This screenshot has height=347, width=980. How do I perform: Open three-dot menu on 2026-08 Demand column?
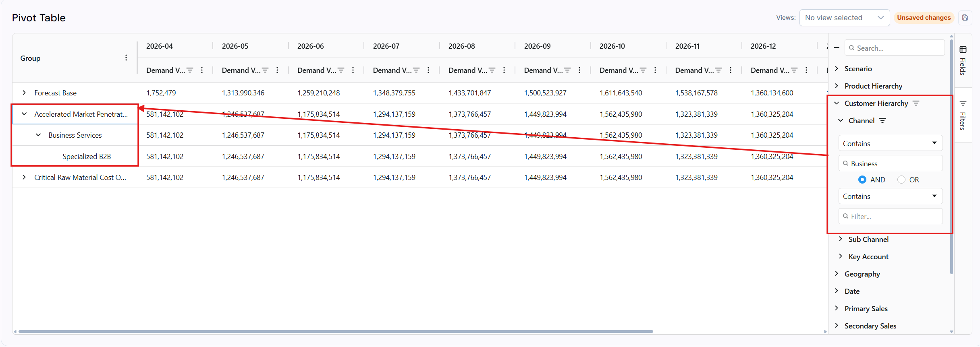click(504, 70)
